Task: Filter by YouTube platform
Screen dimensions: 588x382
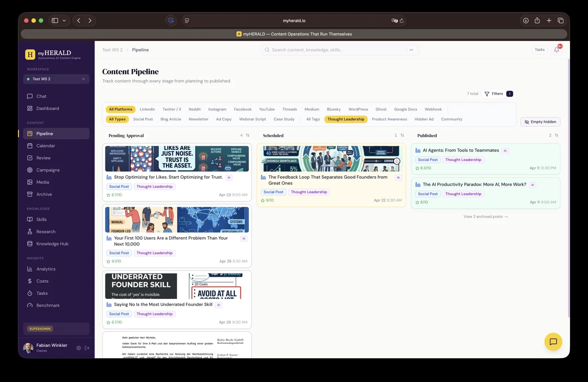Action: coord(267,109)
